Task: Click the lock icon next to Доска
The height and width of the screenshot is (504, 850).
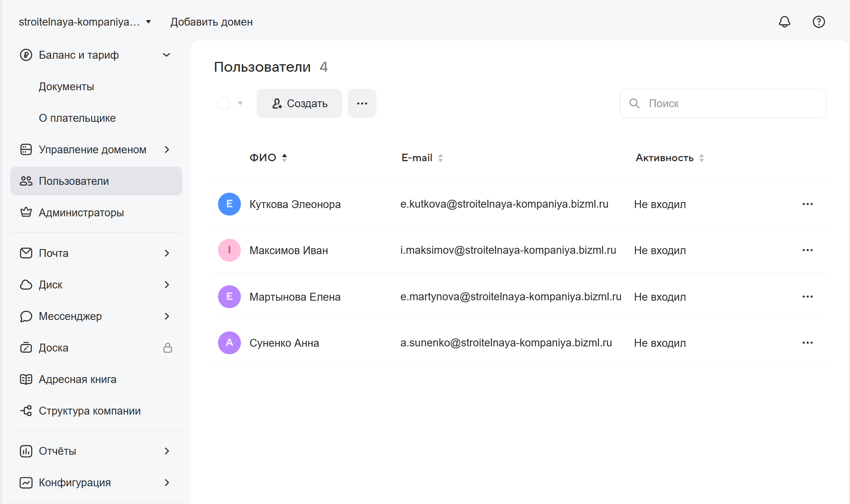Action: 168,348
